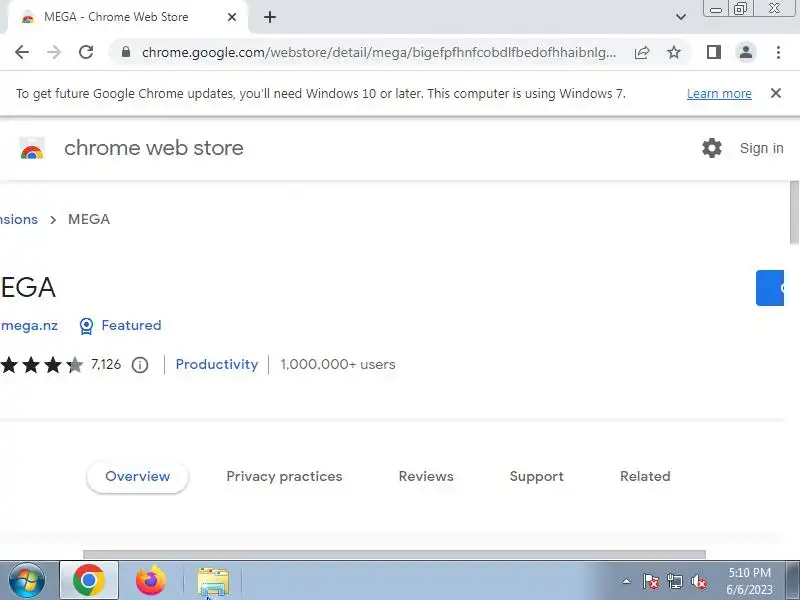
Task: Open the web store settings gear
Action: point(712,148)
